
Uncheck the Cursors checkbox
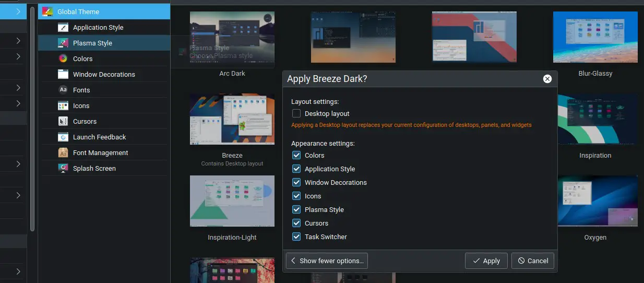click(296, 223)
